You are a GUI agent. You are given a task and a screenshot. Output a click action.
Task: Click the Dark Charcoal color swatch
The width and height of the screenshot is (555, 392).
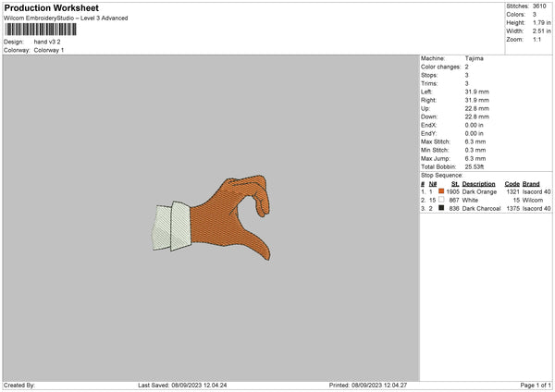441,208
